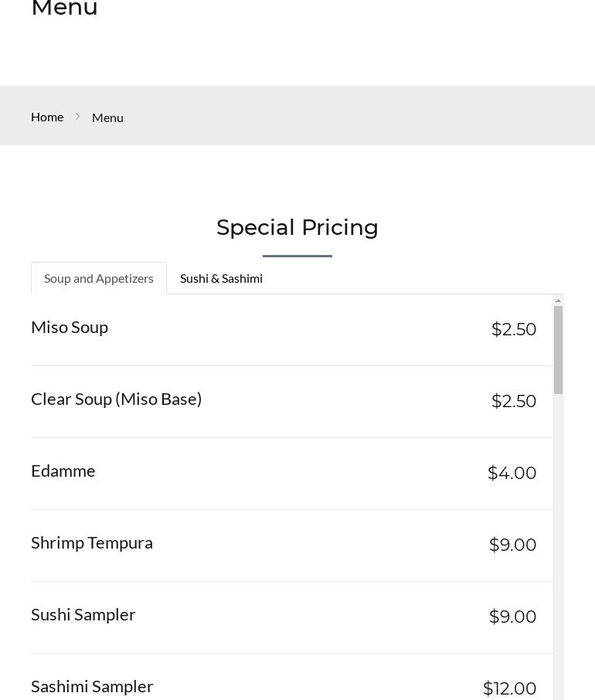Viewport: 595px width, 700px height.
Task: Click the Menu breadcrumb item
Action: pyautogui.click(x=107, y=117)
